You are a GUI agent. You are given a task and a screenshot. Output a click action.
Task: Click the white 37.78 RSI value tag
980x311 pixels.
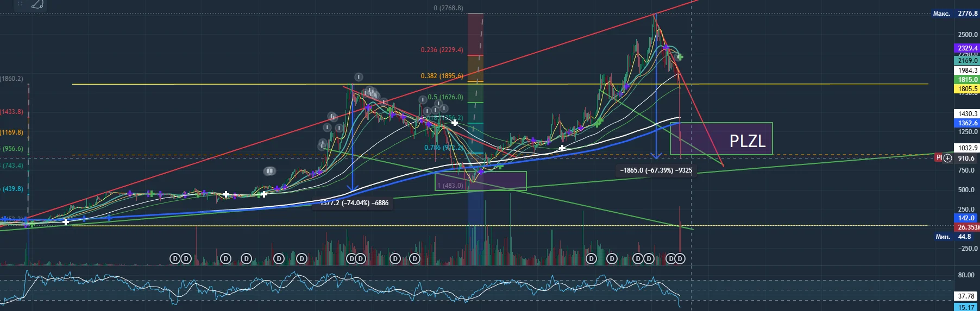967,296
